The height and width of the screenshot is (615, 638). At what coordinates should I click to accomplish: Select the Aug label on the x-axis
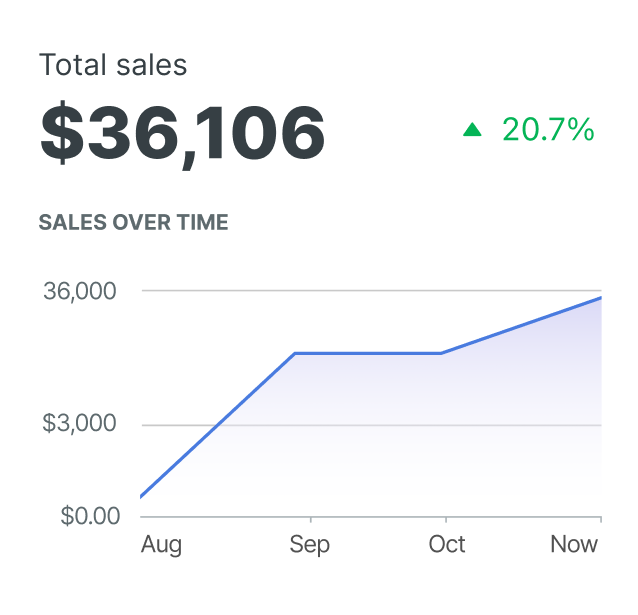[x=161, y=545]
